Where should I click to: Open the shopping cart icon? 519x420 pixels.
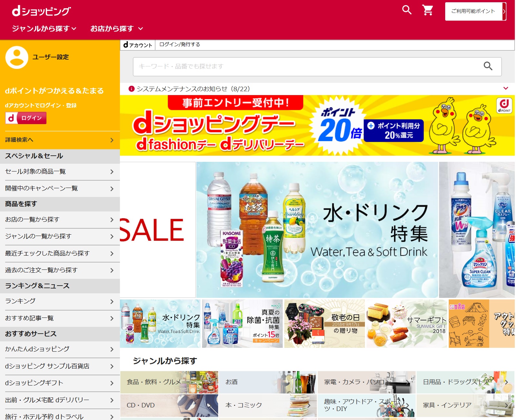pos(428,10)
